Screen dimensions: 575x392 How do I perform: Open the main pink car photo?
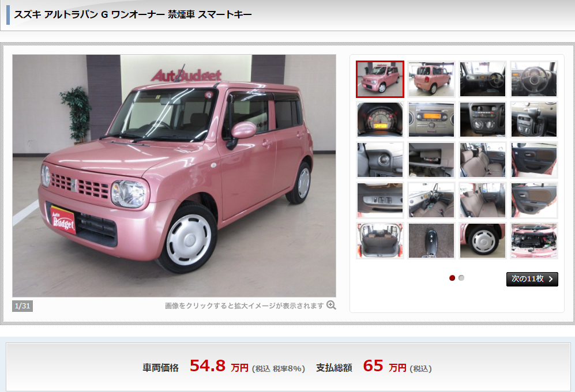point(174,176)
